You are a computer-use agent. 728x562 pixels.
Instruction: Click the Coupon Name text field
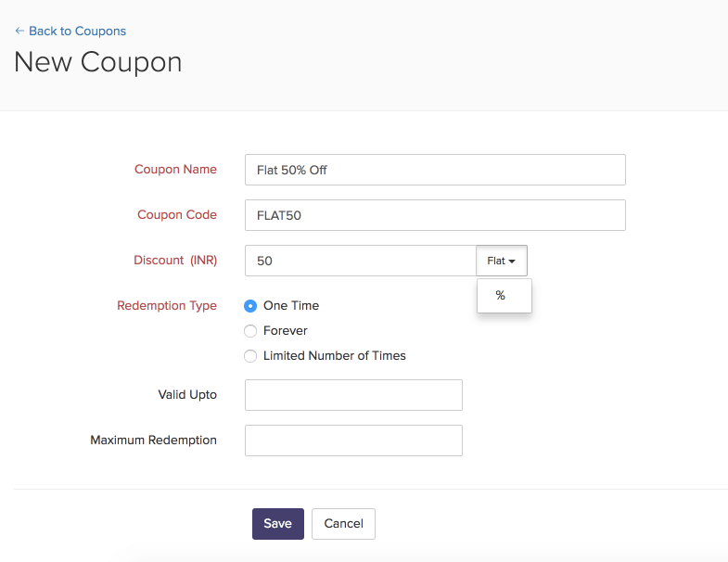[435, 170]
